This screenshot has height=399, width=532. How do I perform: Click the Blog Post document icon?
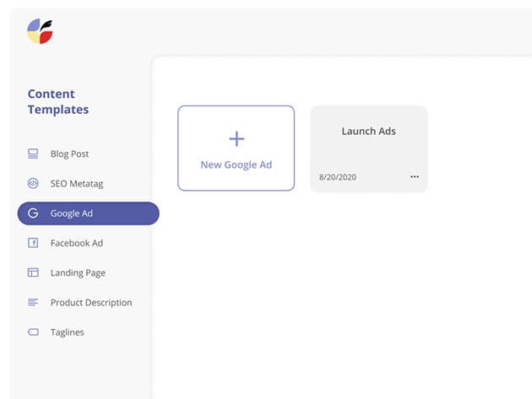point(33,154)
